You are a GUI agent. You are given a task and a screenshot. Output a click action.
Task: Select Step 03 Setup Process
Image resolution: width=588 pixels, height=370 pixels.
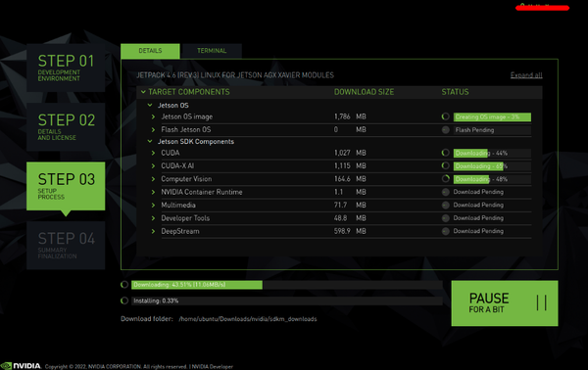(x=66, y=186)
